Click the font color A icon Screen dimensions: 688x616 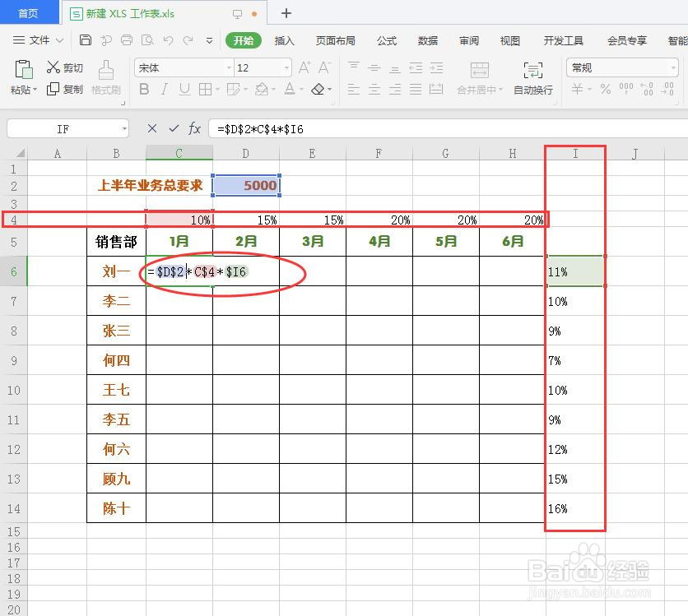[x=290, y=89]
